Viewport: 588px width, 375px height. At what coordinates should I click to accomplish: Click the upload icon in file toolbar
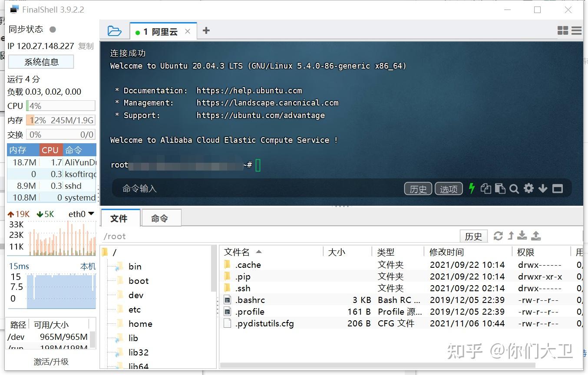[536, 236]
